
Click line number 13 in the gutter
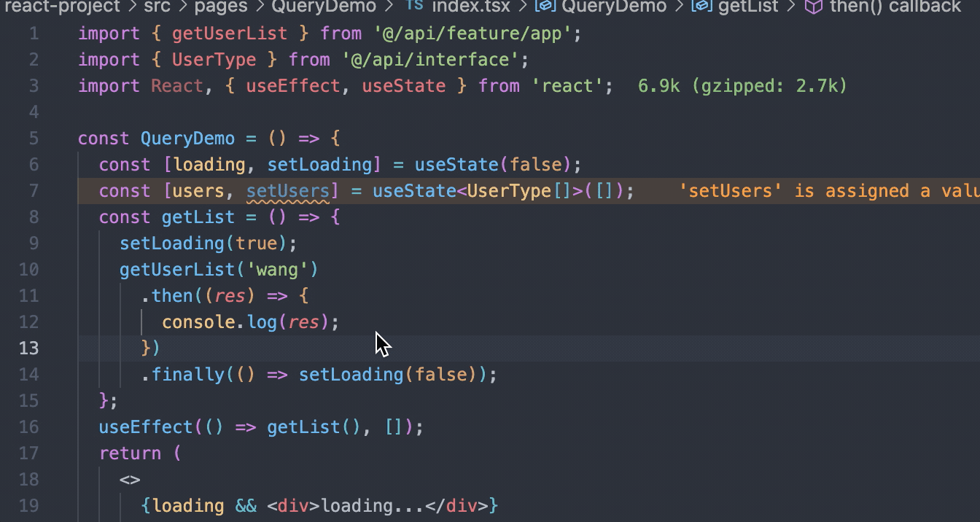[28, 348]
